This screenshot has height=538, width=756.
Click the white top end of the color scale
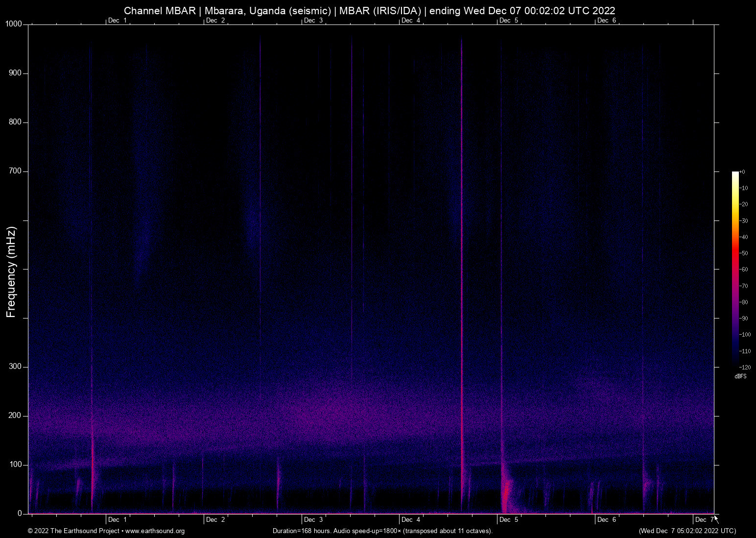click(735, 174)
